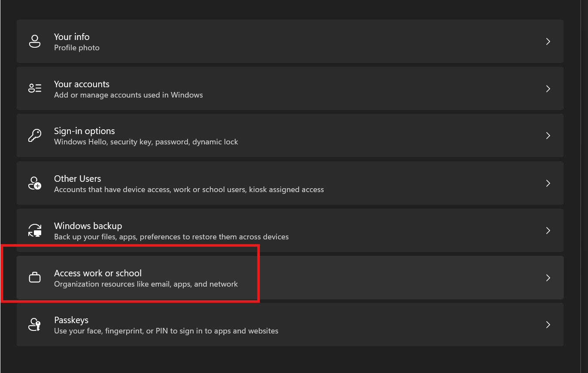Click the Your info person icon
Screen dimensions: 588x373
(x=35, y=42)
